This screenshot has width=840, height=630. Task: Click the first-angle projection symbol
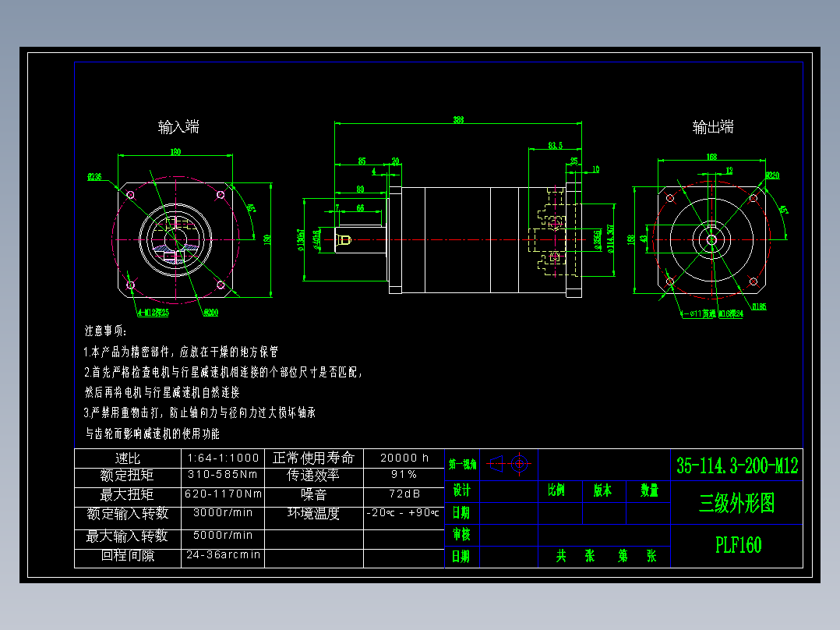[x=508, y=464]
